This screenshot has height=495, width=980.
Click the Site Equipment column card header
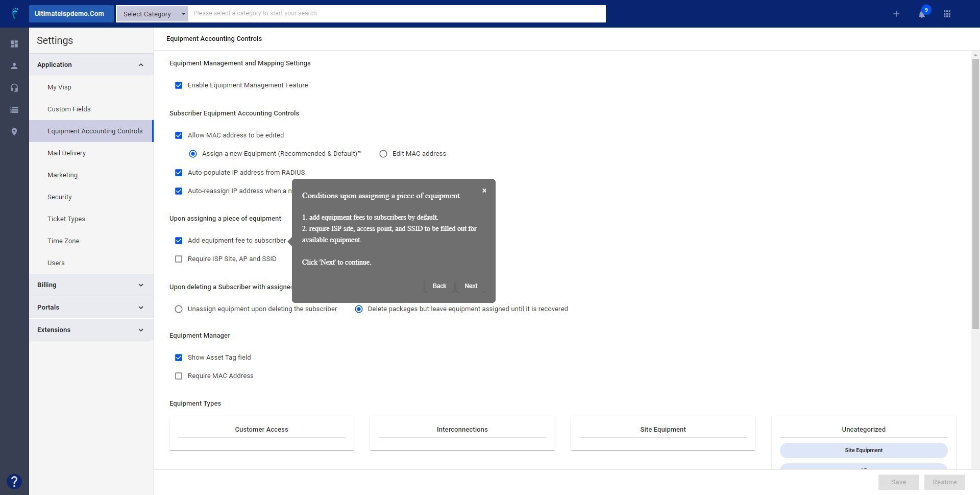[663, 430]
